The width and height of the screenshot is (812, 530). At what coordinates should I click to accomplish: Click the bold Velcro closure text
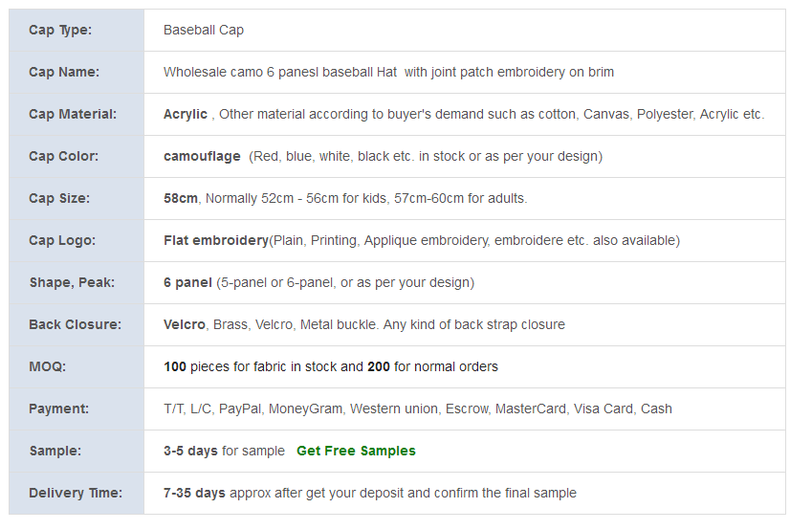pos(185,325)
